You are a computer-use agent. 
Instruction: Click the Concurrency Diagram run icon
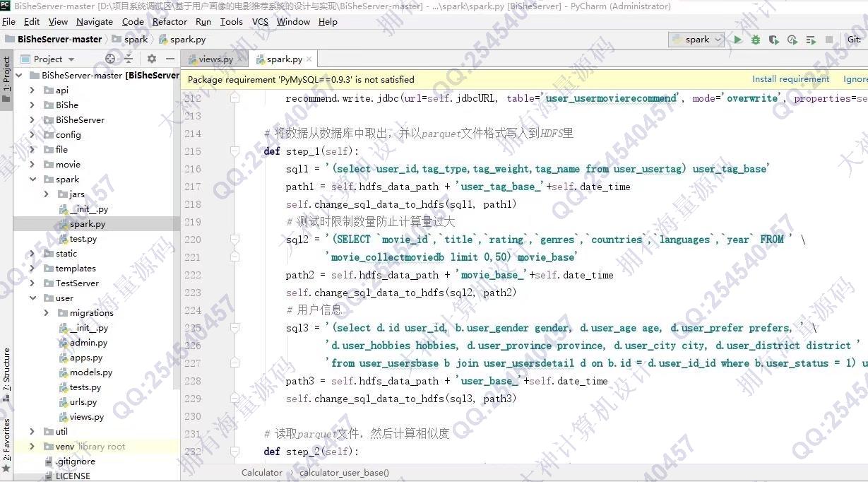point(811,40)
